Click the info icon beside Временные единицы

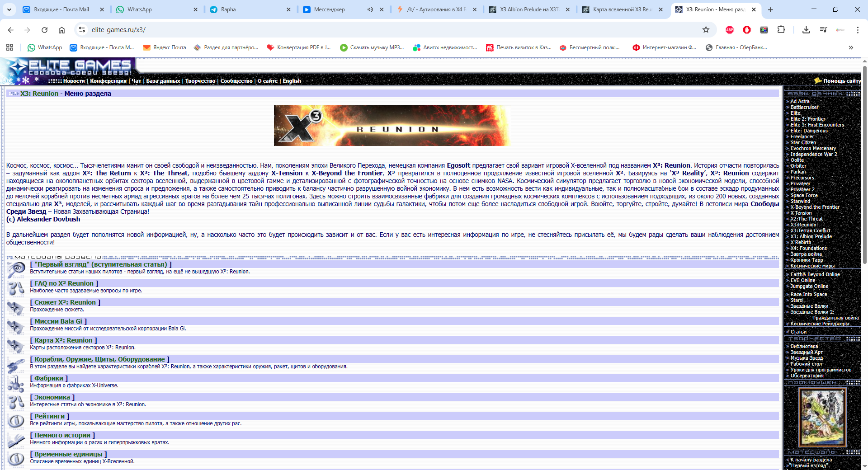click(x=16, y=459)
